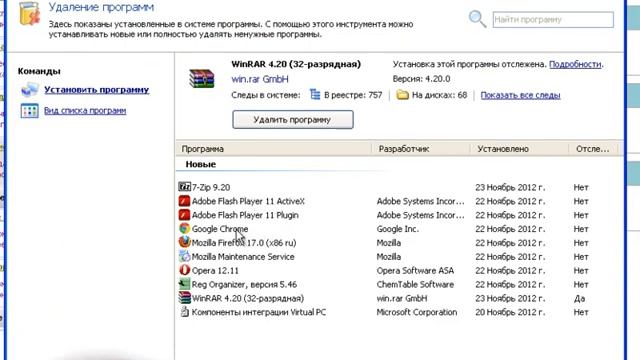The width and height of the screenshot is (640, 360).
Task: Click the Да tracked value for WinRAR
Action: pyautogui.click(x=580, y=298)
